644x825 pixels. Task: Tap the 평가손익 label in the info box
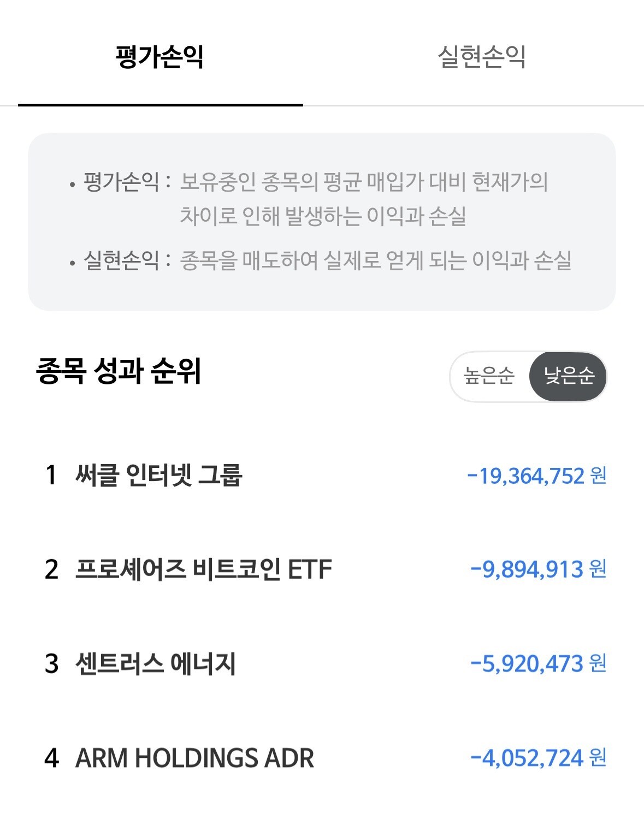tap(121, 182)
